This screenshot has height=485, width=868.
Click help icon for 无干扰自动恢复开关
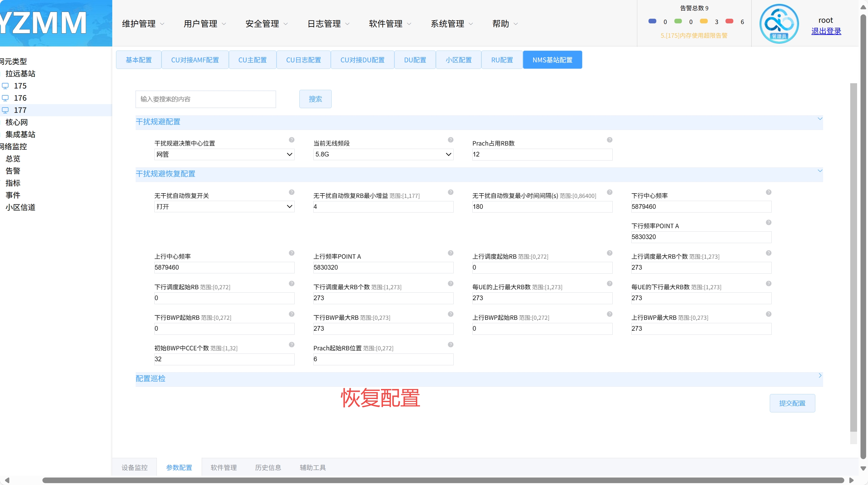click(292, 192)
